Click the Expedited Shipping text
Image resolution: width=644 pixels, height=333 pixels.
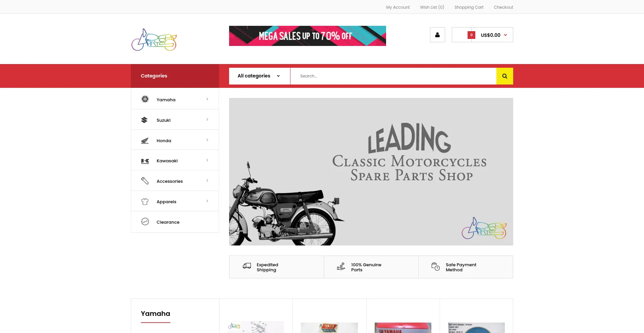[x=267, y=267]
